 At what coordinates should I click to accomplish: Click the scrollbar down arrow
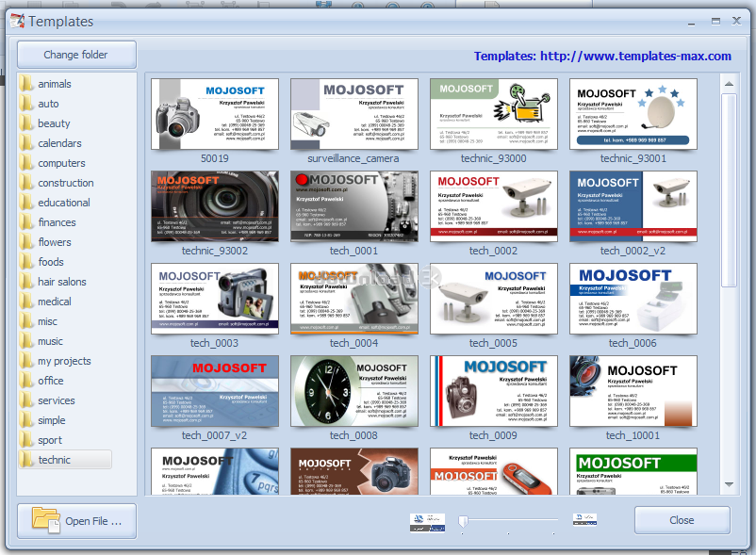[729, 484]
